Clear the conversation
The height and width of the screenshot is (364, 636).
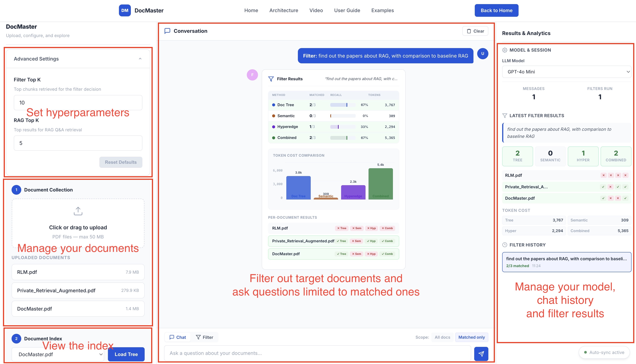click(x=475, y=31)
